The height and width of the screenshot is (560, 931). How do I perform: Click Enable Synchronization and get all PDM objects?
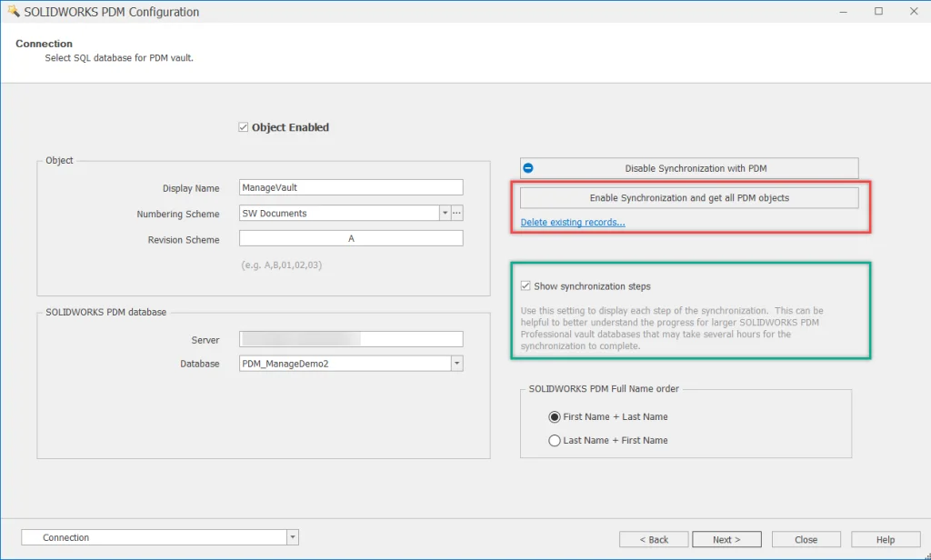(x=689, y=198)
